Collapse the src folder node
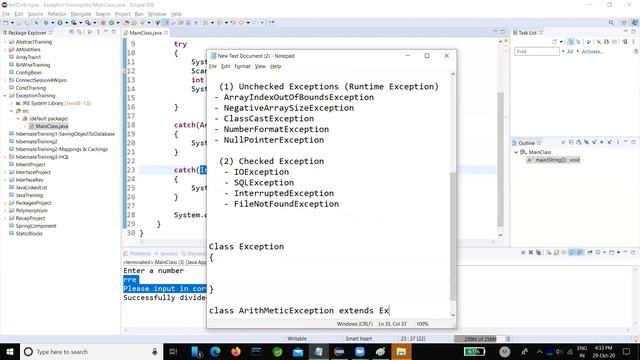640x360 pixels. coord(11,111)
